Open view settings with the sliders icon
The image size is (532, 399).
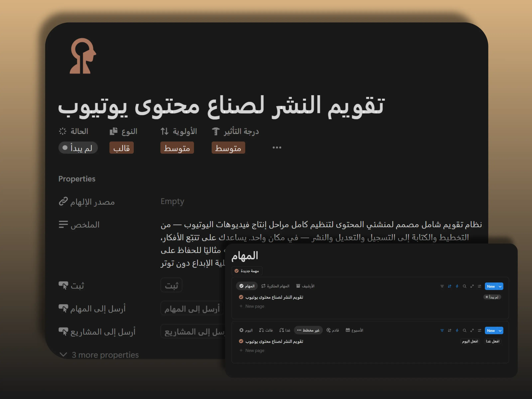[480, 286]
